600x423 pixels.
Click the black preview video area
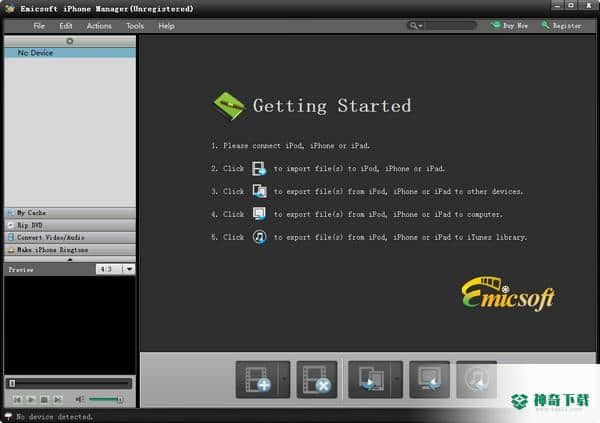(70, 325)
